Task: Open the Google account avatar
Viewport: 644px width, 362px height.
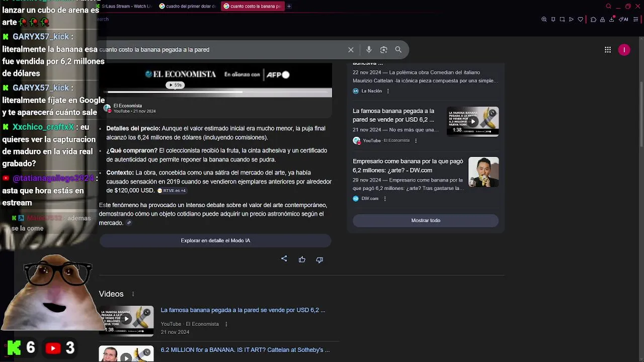Action: tap(624, 50)
